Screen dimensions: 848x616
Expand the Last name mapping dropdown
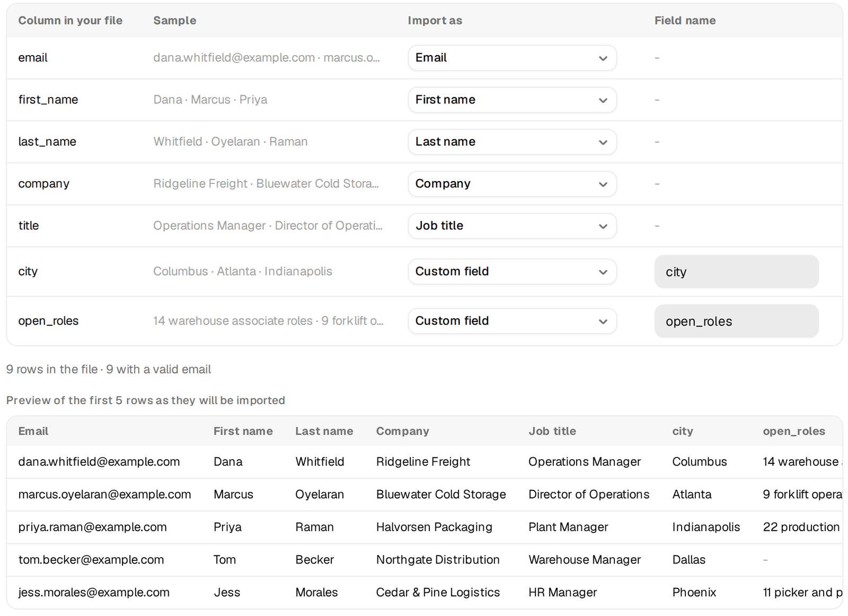tap(512, 141)
